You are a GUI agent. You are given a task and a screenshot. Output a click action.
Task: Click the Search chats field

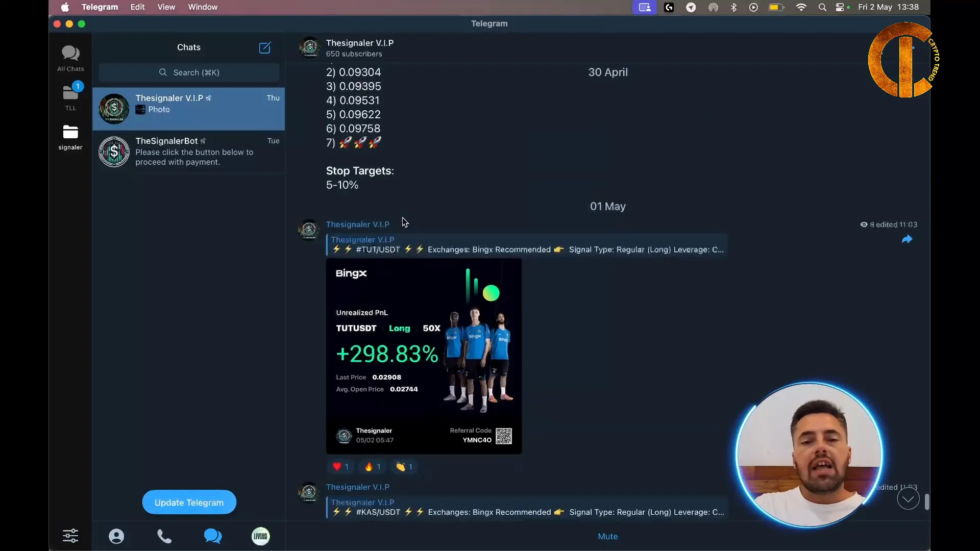click(x=189, y=72)
